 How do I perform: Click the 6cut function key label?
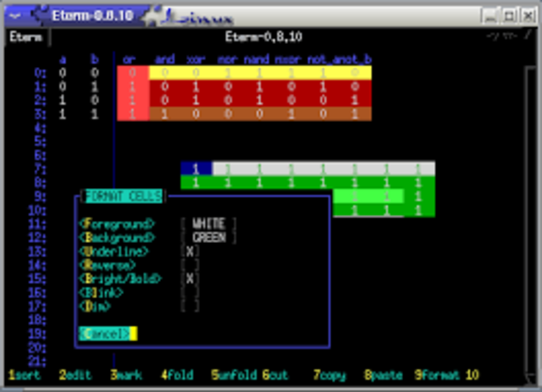(275, 375)
